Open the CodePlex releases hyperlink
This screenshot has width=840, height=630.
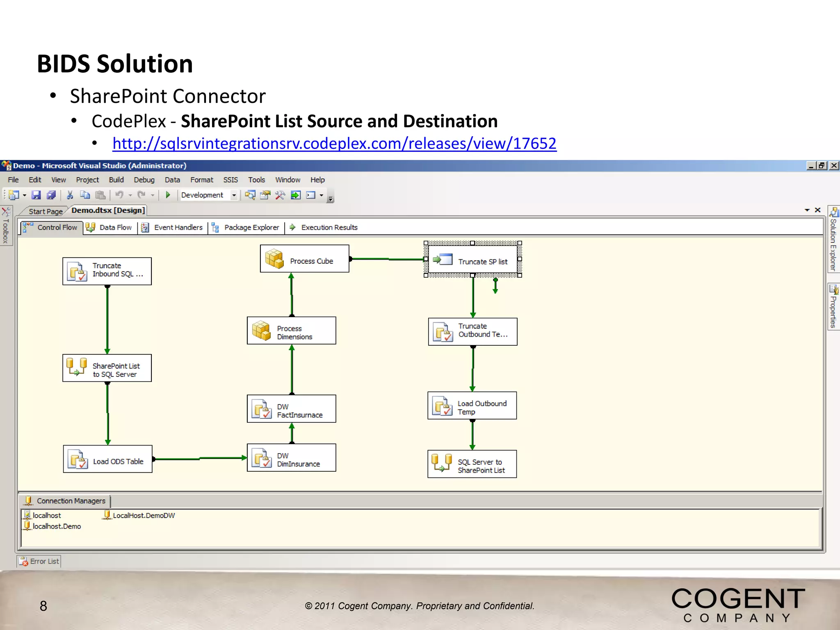[x=334, y=144]
